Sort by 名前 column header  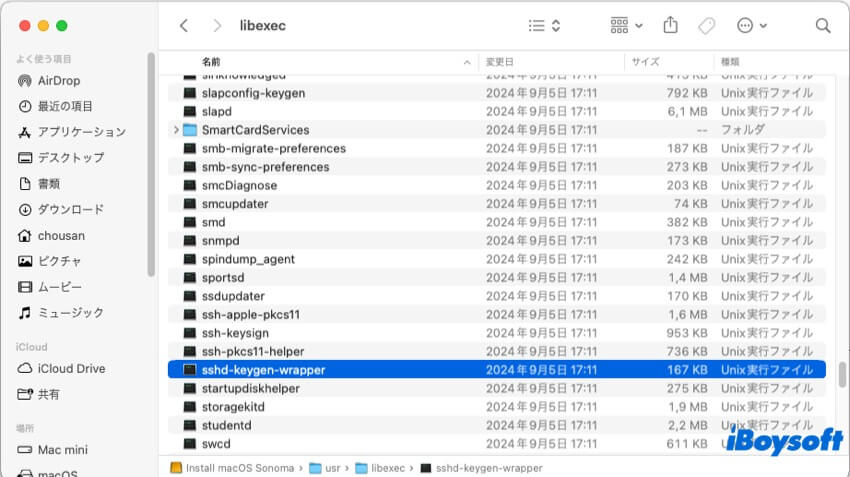pos(212,62)
